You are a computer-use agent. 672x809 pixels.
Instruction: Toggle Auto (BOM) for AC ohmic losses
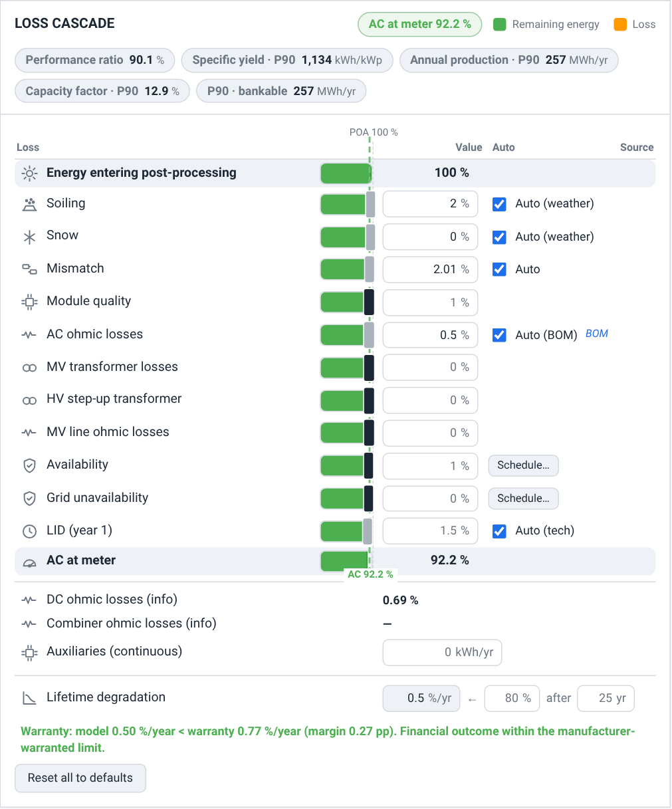click(499, 335)
